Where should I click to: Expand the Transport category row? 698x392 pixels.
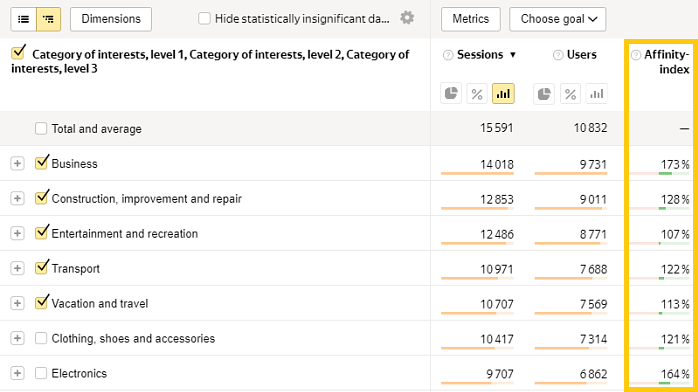click(x=17, y=268)
